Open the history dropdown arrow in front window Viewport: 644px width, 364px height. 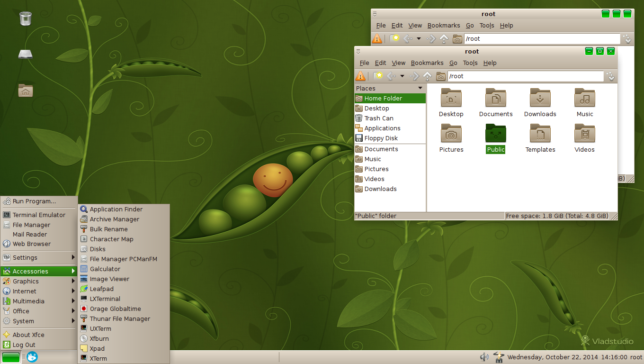click(402, 76)
